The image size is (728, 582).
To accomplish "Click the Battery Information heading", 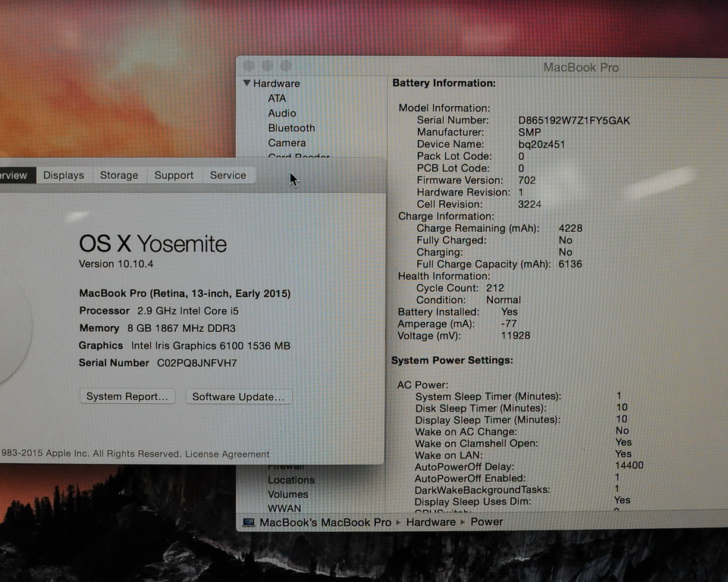I will 444,83.
